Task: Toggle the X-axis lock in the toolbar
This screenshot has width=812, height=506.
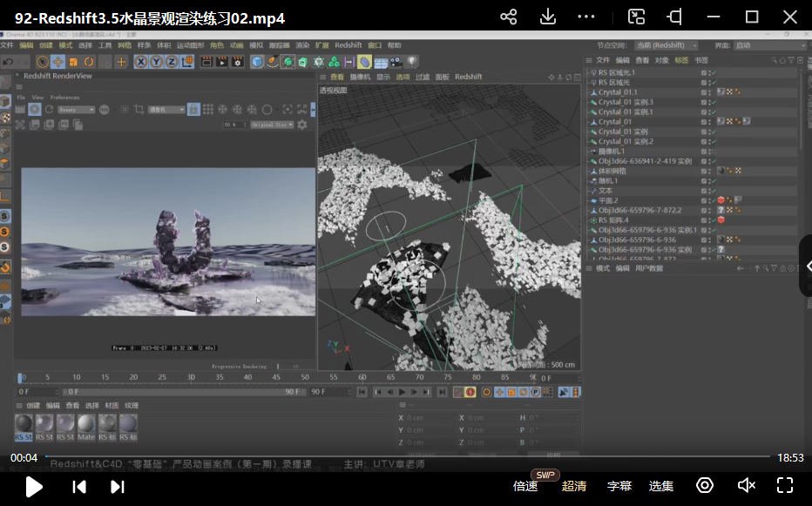Action: click(x=140, y=61)
